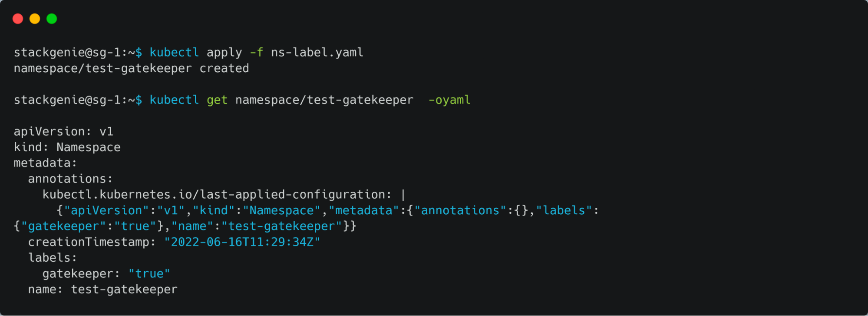
Task: Click the labels: key
Action: [53, 258]
